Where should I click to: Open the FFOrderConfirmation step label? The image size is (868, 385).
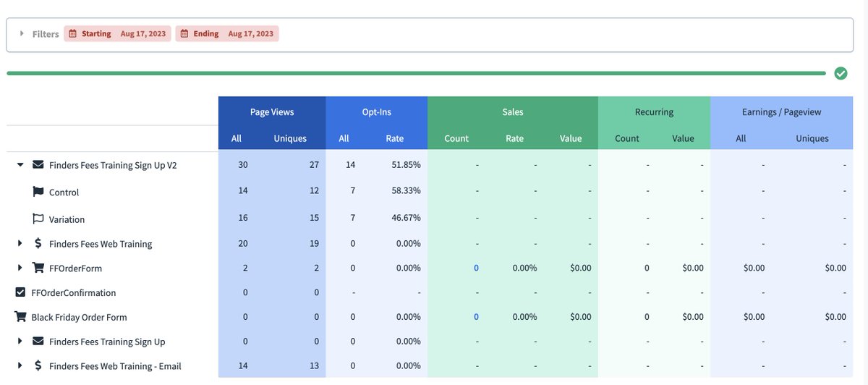[74, 293]
